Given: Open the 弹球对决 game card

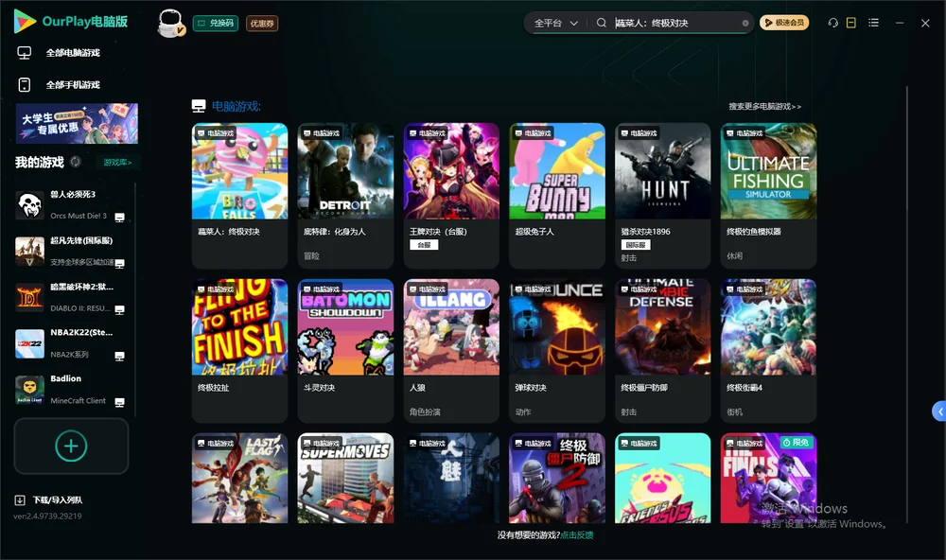Looking at the screenshot, I should 557,351.
